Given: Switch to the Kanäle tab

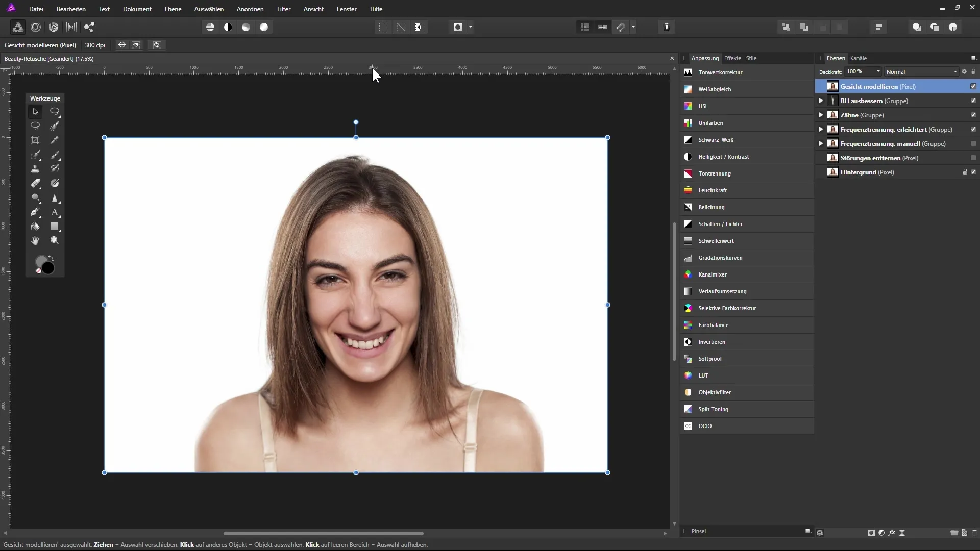Looking at the screenshot, I should pos(859,58).
